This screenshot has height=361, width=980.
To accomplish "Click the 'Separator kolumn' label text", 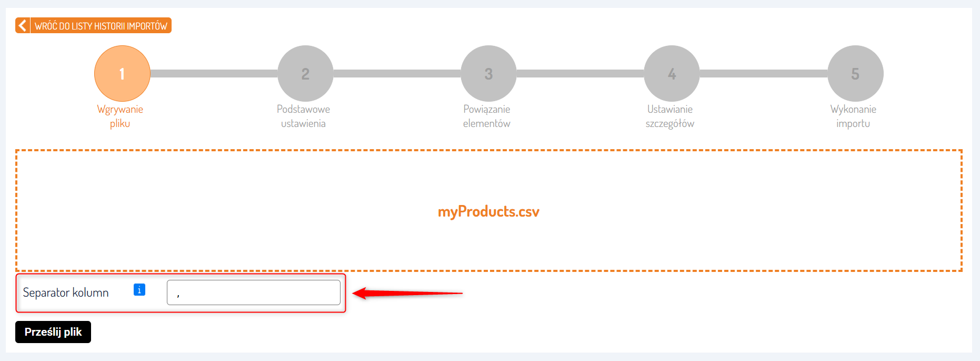I will click(x=66, y=293).
